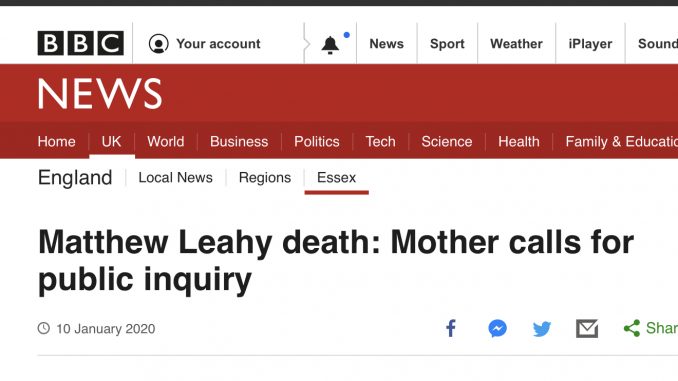Screen dimensions: 678x381
Task: Share via Messenger icon
Action: tap(497, 329)
